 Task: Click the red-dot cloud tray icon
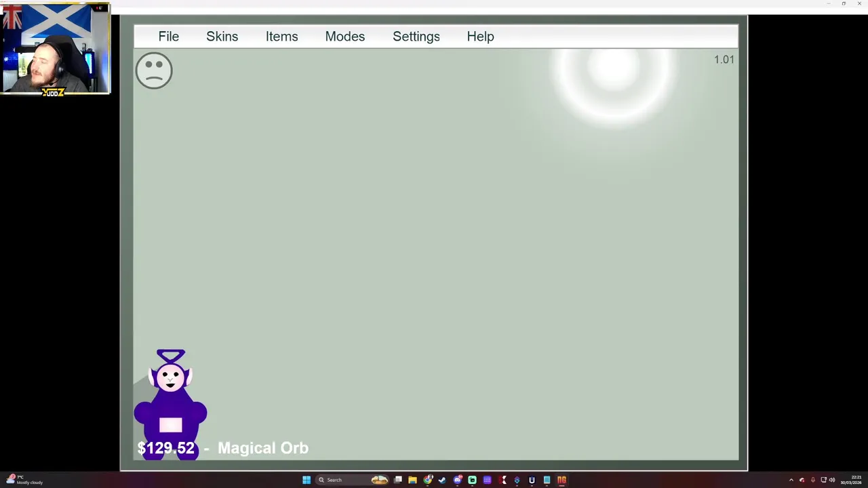coord(802,480)
